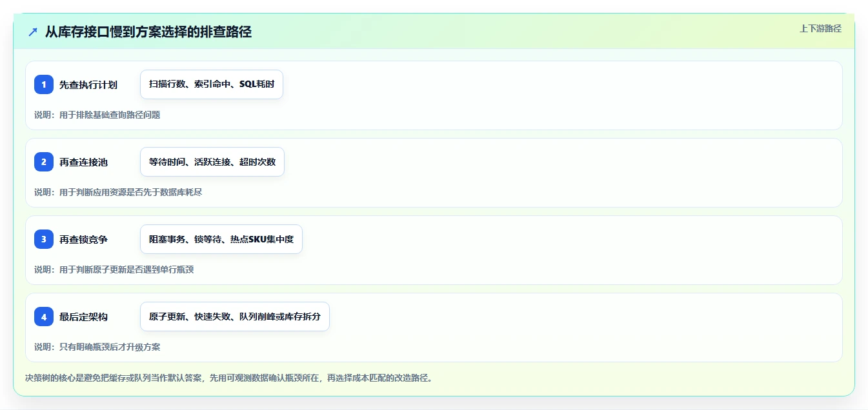Click the 等待时间、活跃连接、超时次数 chip

point(212,162)
